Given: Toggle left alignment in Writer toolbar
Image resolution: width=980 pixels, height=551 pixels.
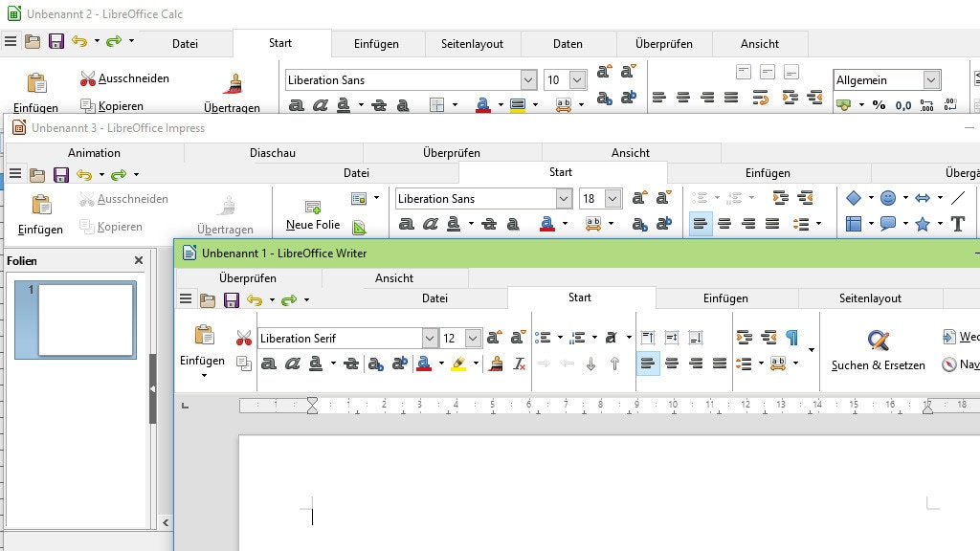Looking at the screenshot, I should point(648,364).
